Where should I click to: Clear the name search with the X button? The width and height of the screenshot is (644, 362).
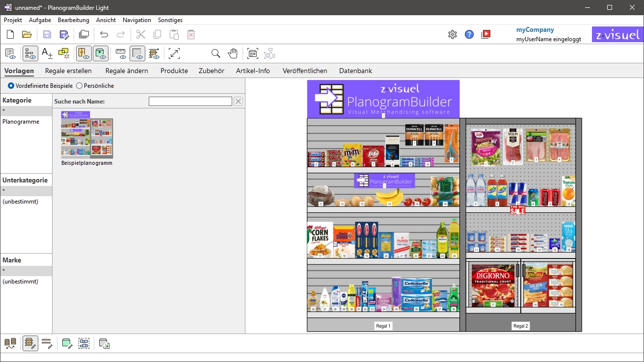coord(238,102)
